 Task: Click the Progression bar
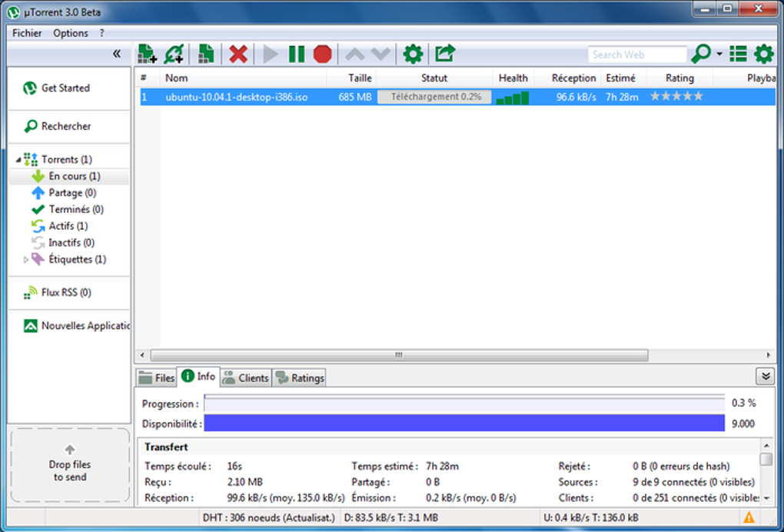click(464, 404)
